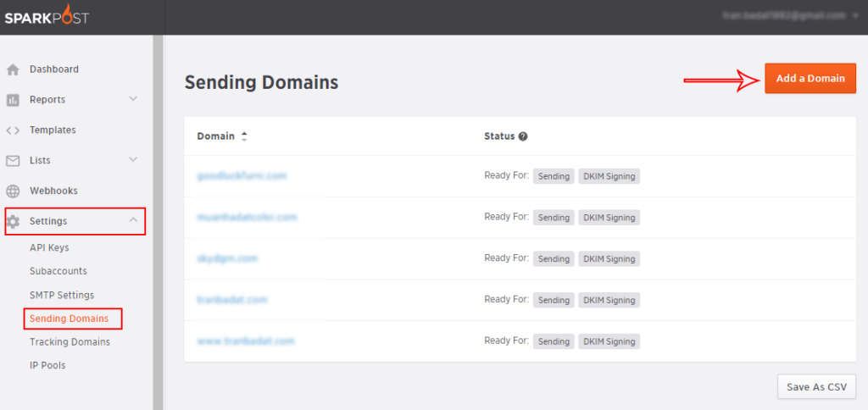Sort the table by Domain column

tap(244, 136)
